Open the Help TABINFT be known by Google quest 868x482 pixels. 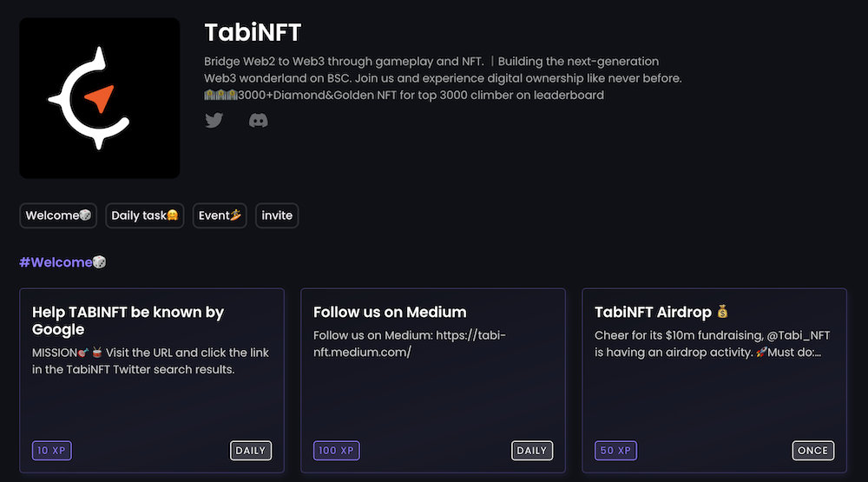pyautogui.click(x=128, y=320)
